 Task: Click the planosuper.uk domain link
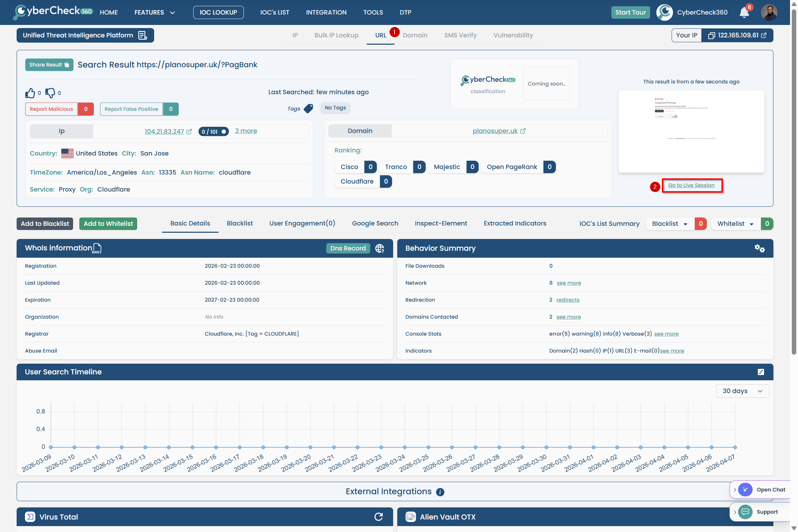(x=495, y=131)
